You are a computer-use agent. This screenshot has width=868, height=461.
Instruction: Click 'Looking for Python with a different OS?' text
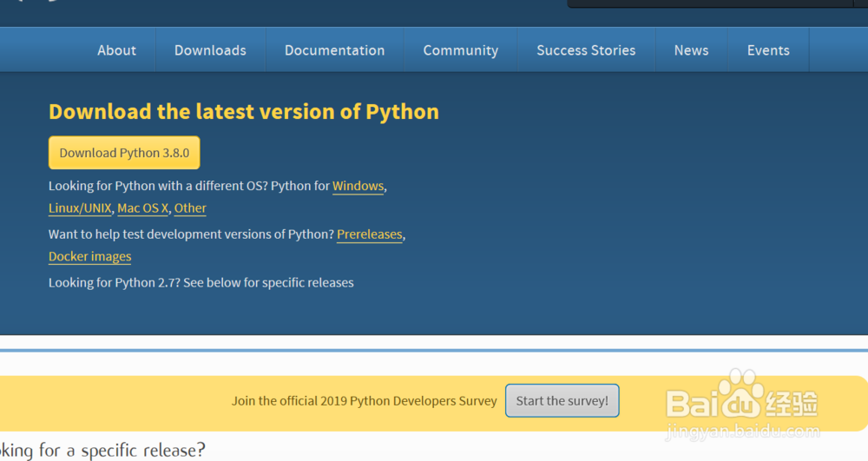pyautogui.click(x=158, y=186)
